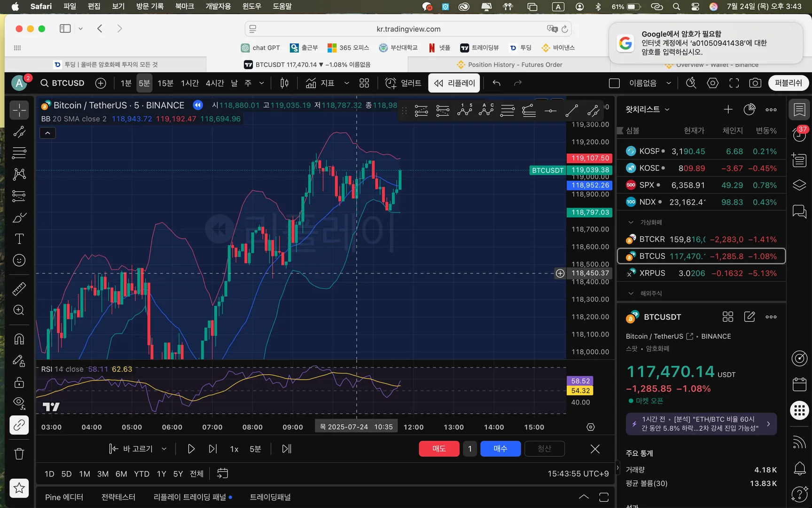The width and height of the screenshot is (812, 508).
Task: Click the trash icon to remove drawings
Action: click(x=19, y=454)
